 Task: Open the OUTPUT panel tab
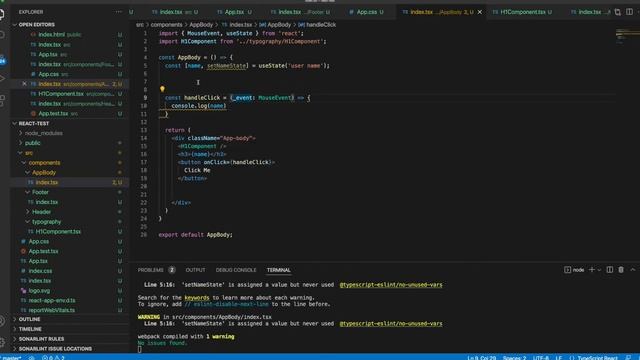(196, 270)
